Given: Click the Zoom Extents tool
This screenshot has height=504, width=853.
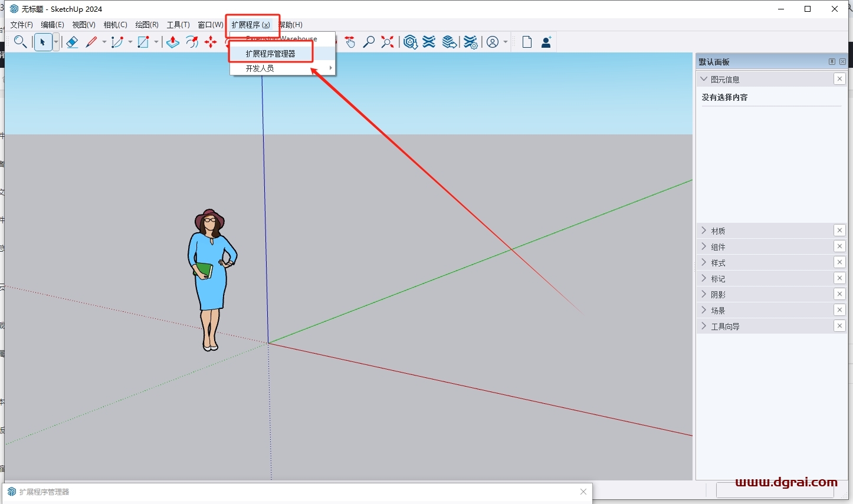Looking at the screenshot, I should [388, 42].
